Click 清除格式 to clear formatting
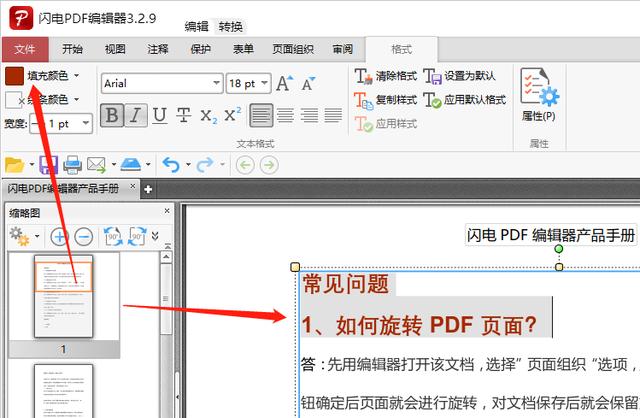 pyautogui.click(x=385, y=76)
